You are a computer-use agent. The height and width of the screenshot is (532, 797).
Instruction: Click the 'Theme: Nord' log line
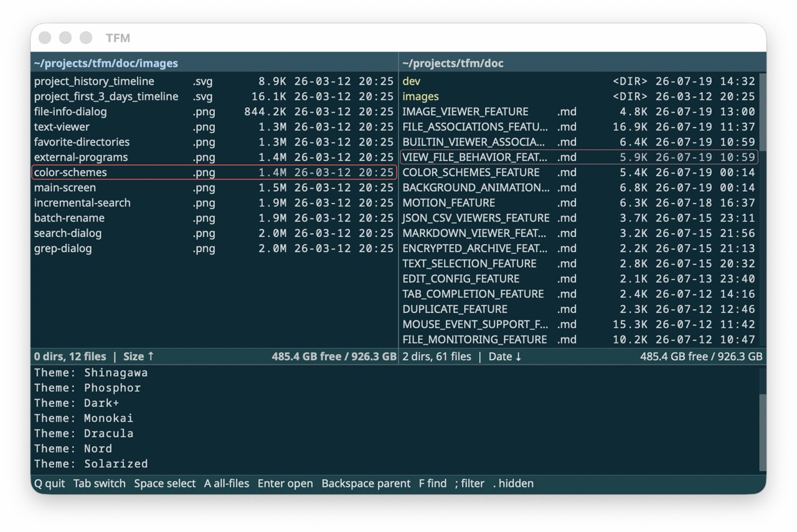[73, 449]
